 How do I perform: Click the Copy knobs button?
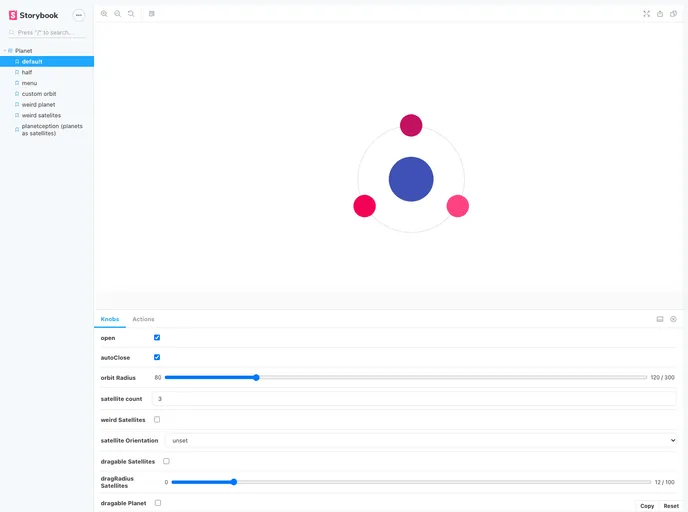(x=647, y=506)
